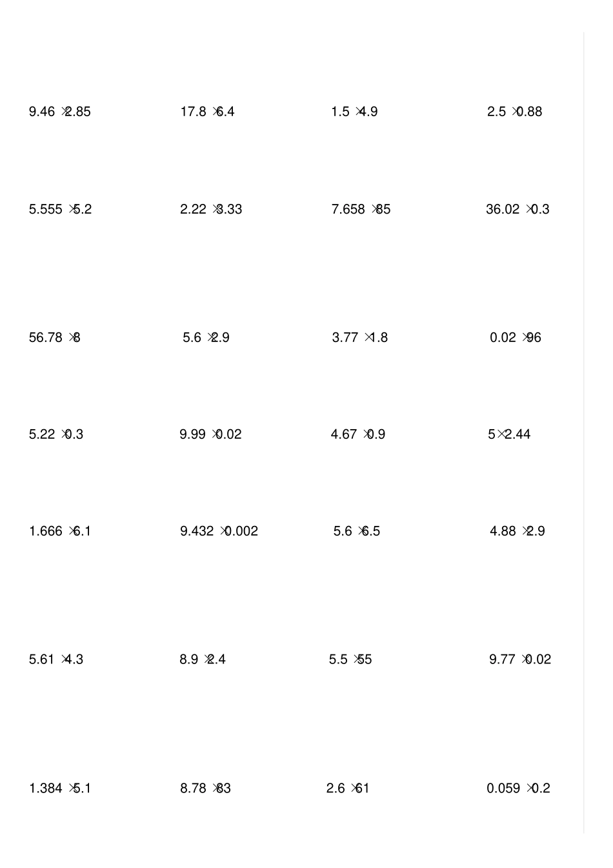This screenshot has width=613, height=868.
Task: Select the 36.02 × 0.3 problem
Action: point(518,209)
